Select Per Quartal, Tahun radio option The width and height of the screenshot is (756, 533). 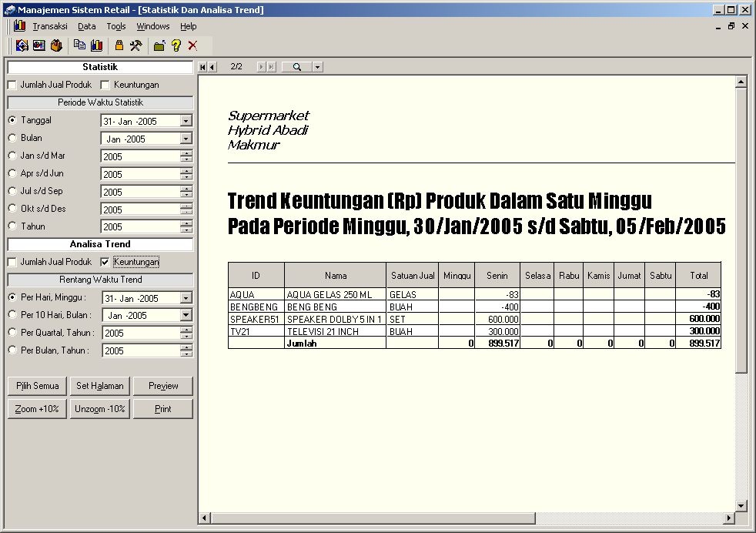tap(12, 333)
